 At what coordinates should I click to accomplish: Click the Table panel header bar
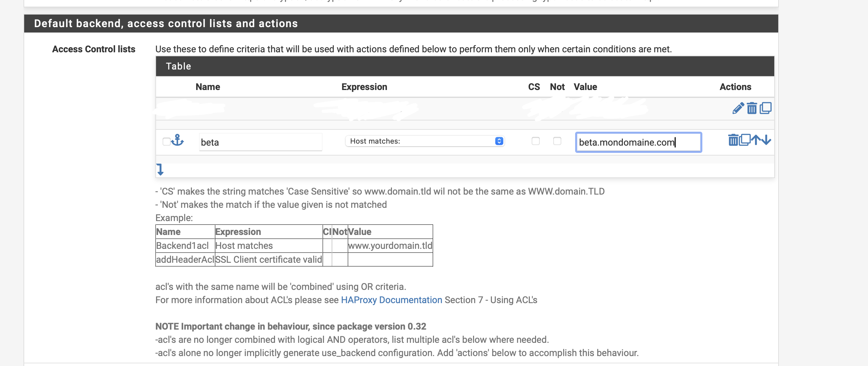point(464,66)
